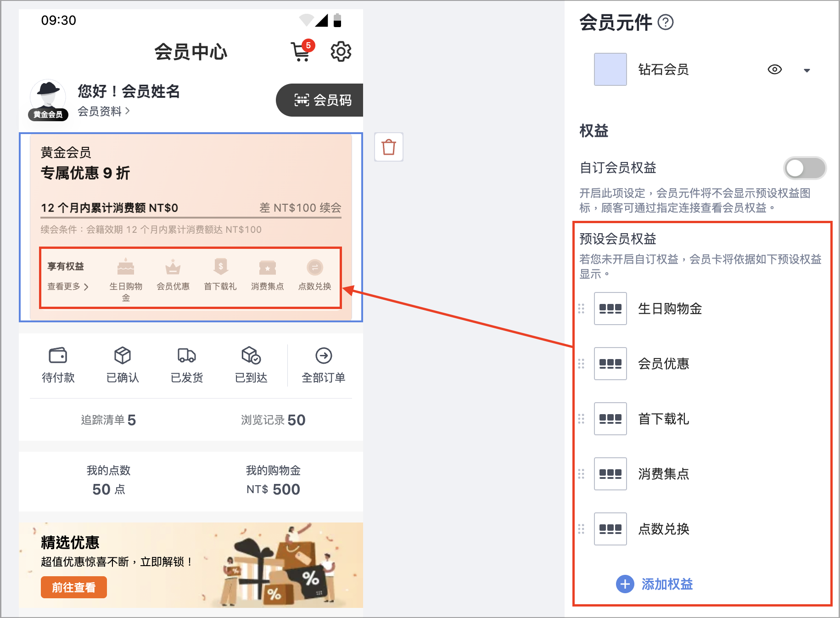Screen dimensions: 840x618
Task: Open settings gear in member center
Action: point(341,51)
